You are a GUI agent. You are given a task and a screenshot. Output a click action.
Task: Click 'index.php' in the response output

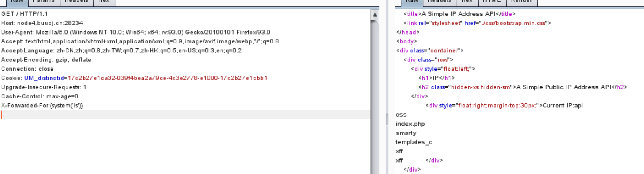[x=410, y=124]
